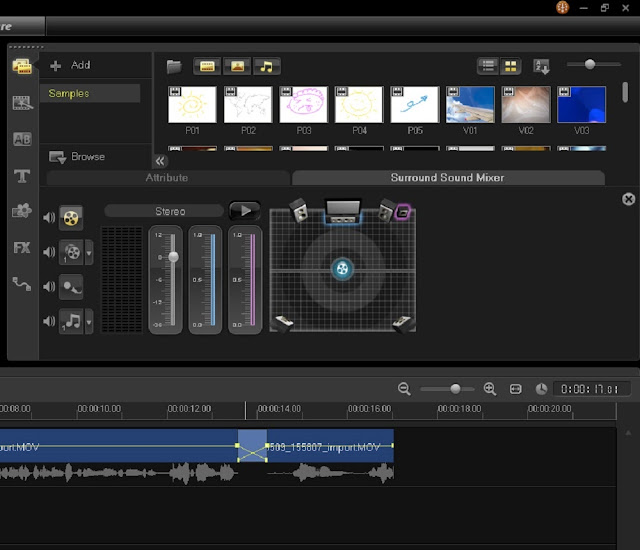Viewport: 640px width, 550px height.
Task: Select P01 sun thumbnail
Action: click(192, 104)
